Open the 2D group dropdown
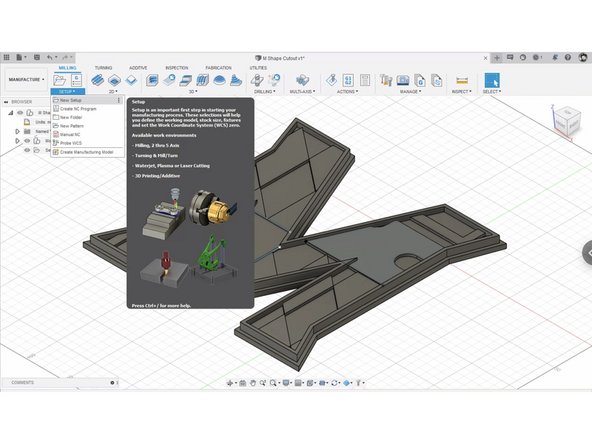This screenshot has height=444, width=592. (113, 91)
